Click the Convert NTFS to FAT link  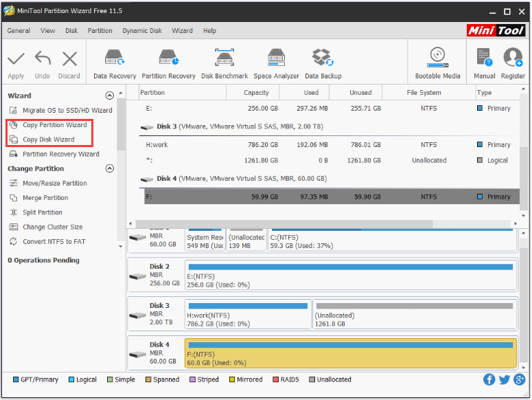coord(54,242)
